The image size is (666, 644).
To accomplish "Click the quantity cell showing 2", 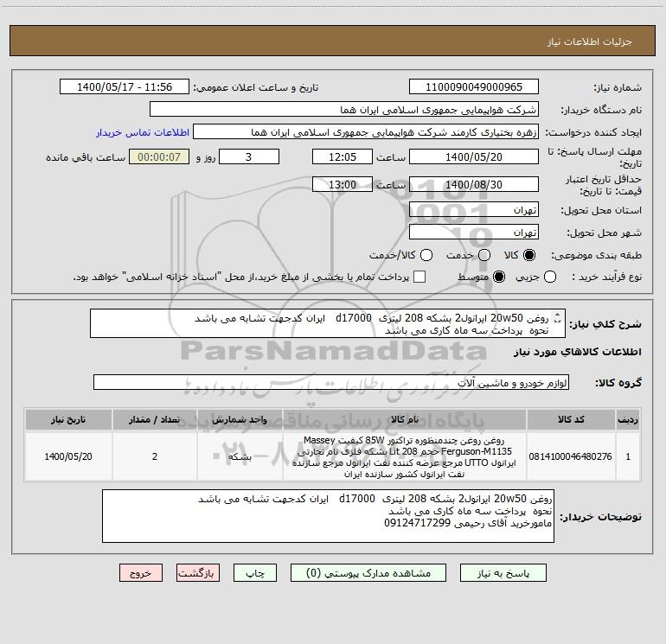I will pyautogui.click(x=155, y=456).
